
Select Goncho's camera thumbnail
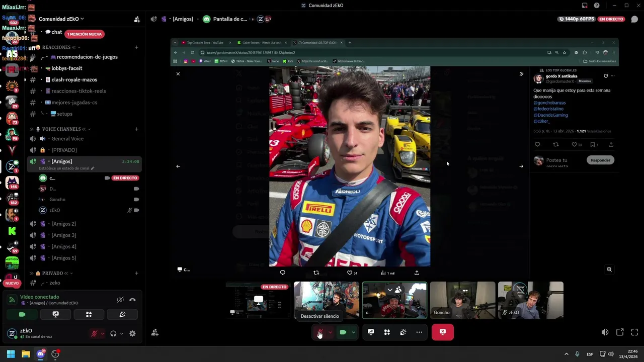tap(462, 300)
